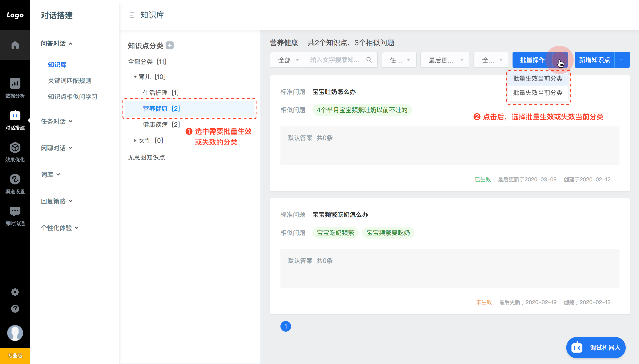Viewport: 639px width, 364px height.
Task: Select the 健康疾病 [2] category
Action: (161, 125)
